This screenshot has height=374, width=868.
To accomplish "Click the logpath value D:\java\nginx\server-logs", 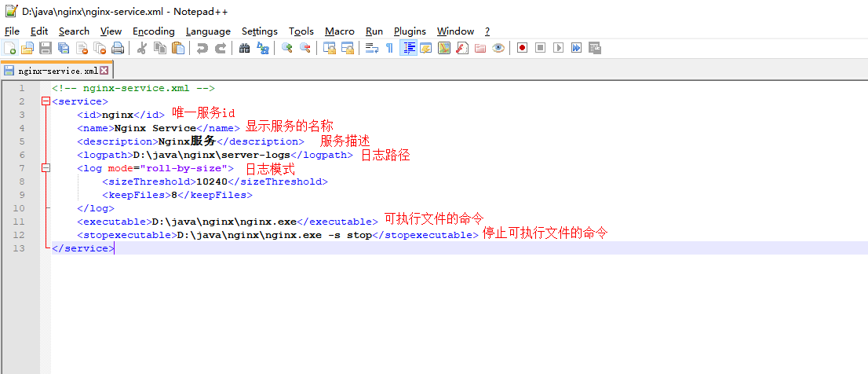I will (211, 155).
